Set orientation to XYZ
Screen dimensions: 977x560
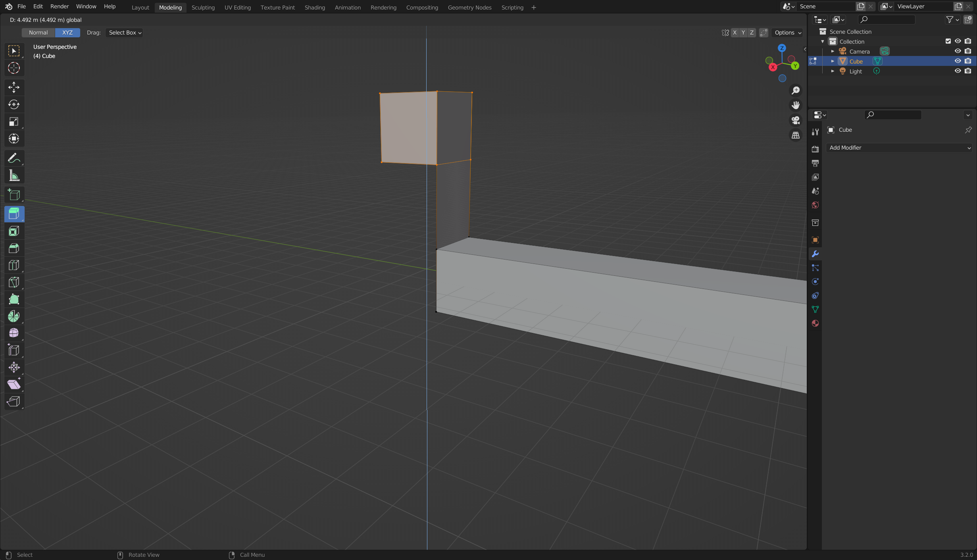point(67,33)
